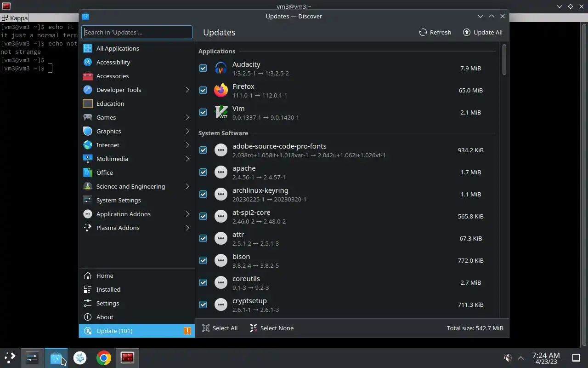The height and width of the screenshot is (368, 588).
Task: Click the muted volume tray icon
Action: coord(508,357)
